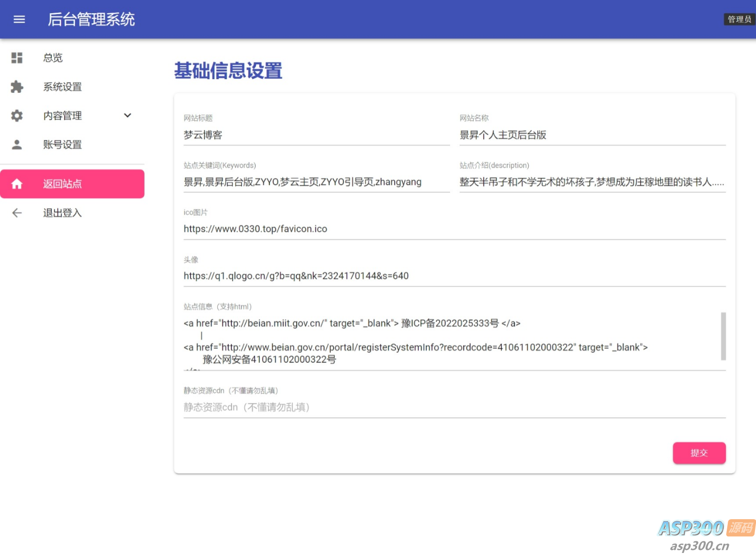Viewport: 756px width, 557px height.
Task: Select 退出登入 to log out
Action: (x=62, y=212)
